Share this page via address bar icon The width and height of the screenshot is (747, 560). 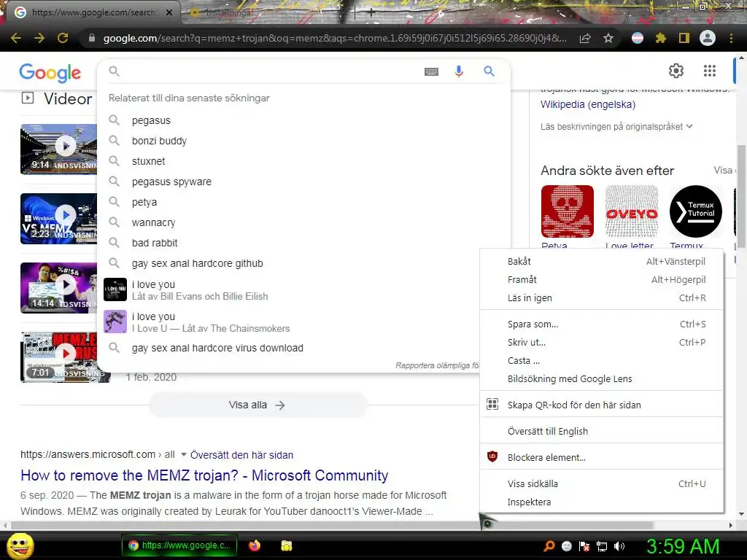pos(585,38)
